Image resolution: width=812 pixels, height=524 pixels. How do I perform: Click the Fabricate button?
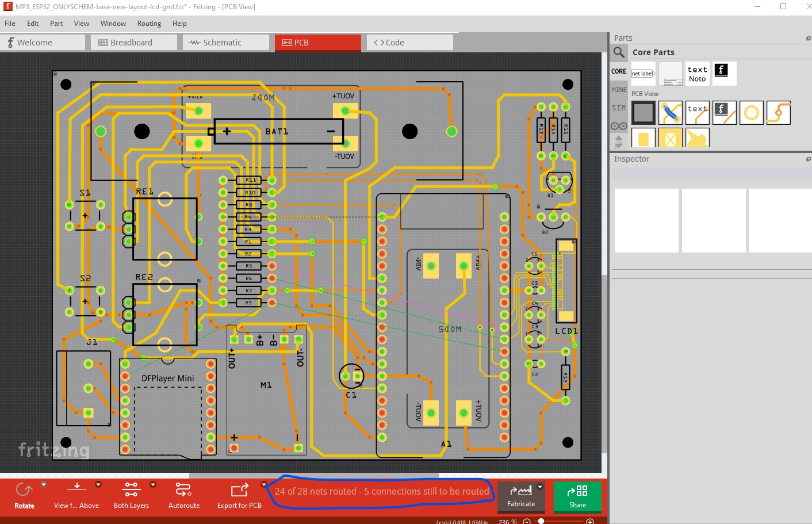pos(520,496)
